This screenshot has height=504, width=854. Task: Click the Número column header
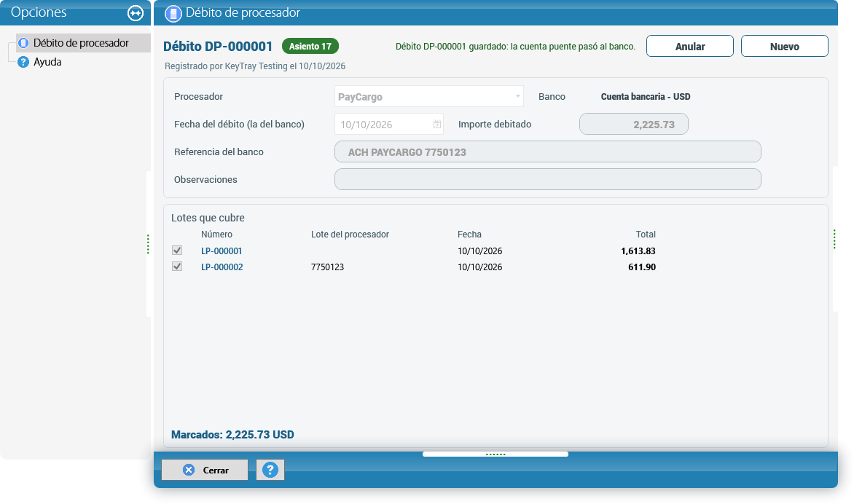(216, 235)
